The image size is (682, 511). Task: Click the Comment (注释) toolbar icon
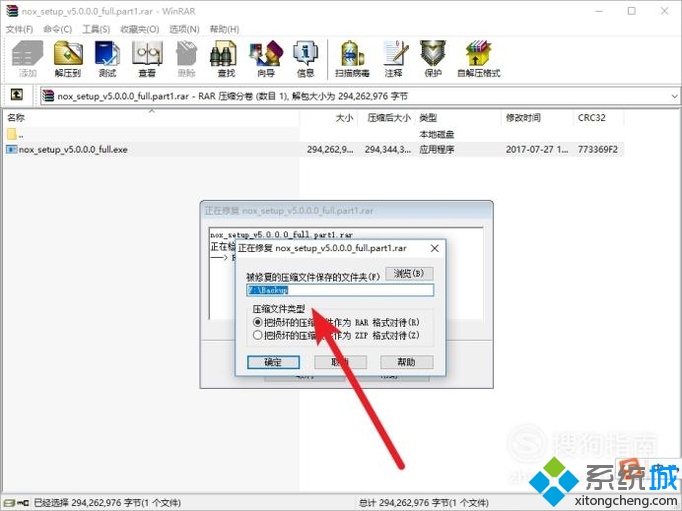coord(394,59)
